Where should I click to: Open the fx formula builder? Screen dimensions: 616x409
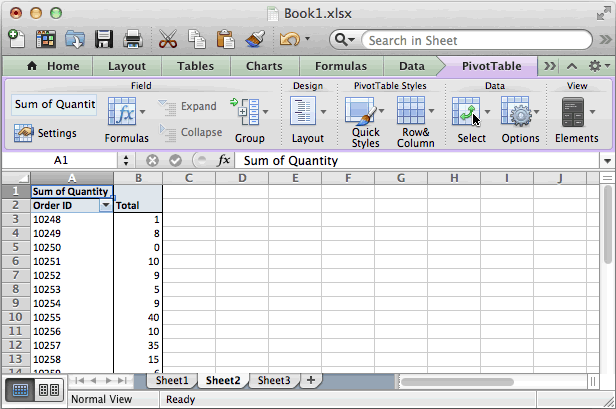(224, 160)
